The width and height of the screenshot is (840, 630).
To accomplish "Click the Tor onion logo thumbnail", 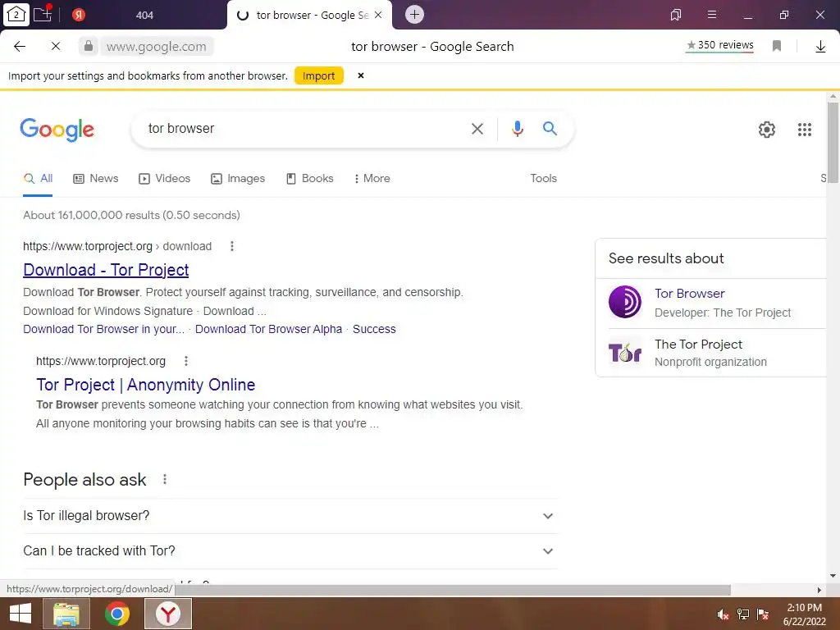I will click(x=625, y=353).
